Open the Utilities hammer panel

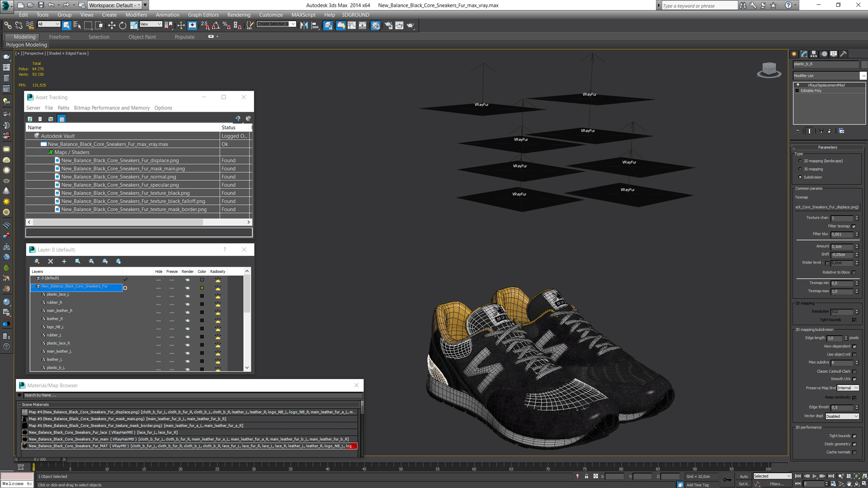(x=844, y=54)
